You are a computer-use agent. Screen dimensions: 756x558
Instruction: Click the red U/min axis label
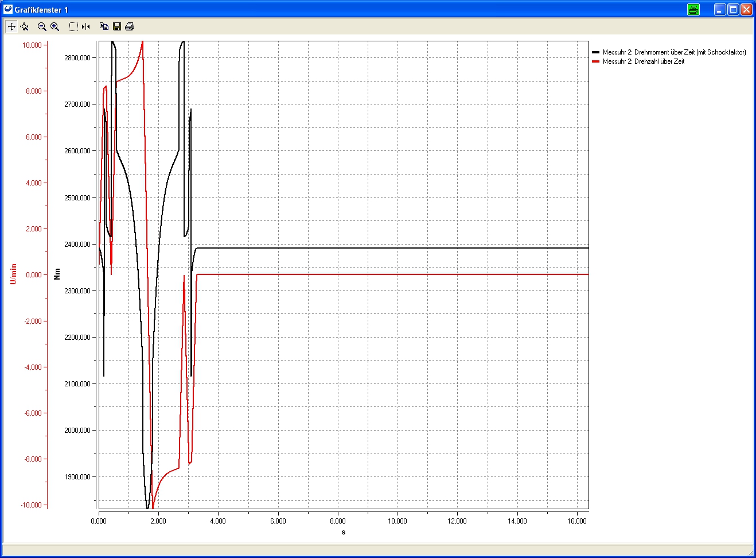(14, 274)
